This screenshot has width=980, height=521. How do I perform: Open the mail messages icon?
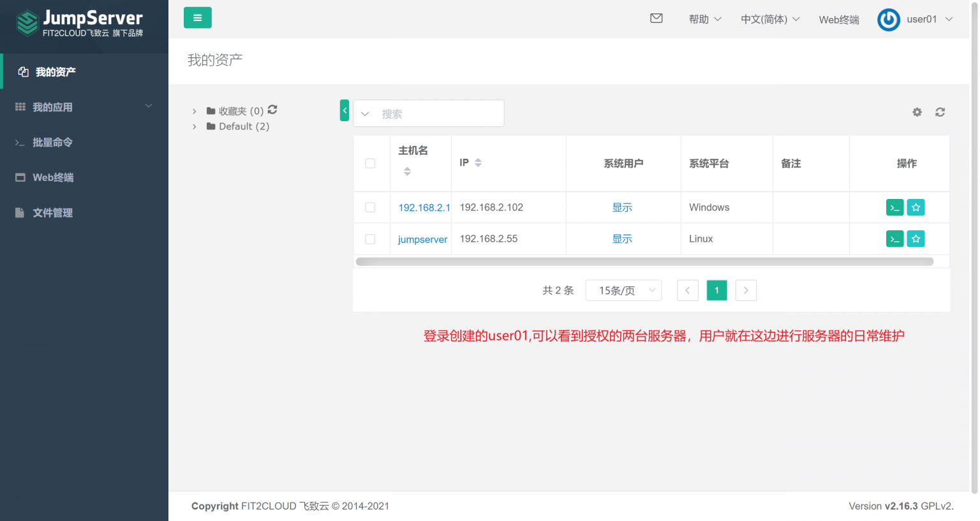click(x=657, y=18)
